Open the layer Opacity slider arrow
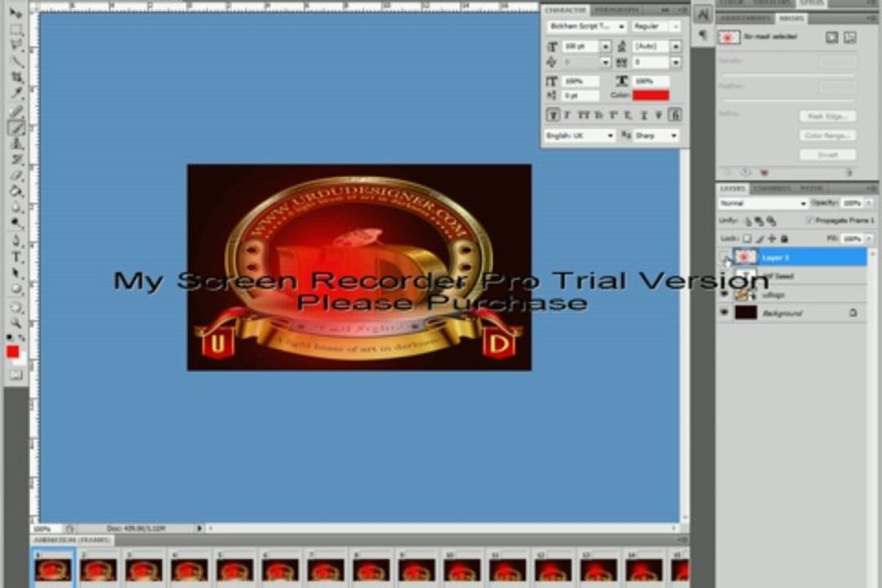This screenshot has height=588, width=882. (869, 203)
